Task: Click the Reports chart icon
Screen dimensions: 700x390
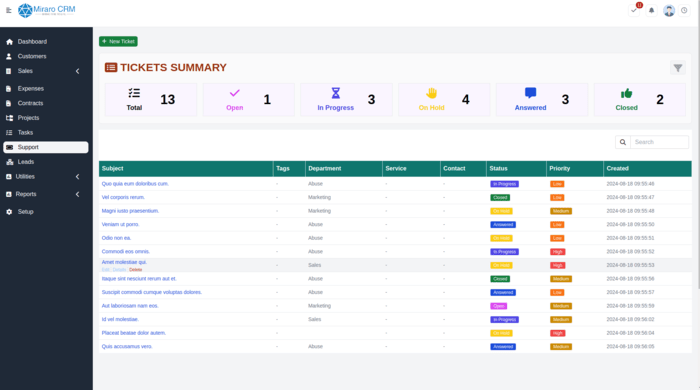Action: point(8,194)
